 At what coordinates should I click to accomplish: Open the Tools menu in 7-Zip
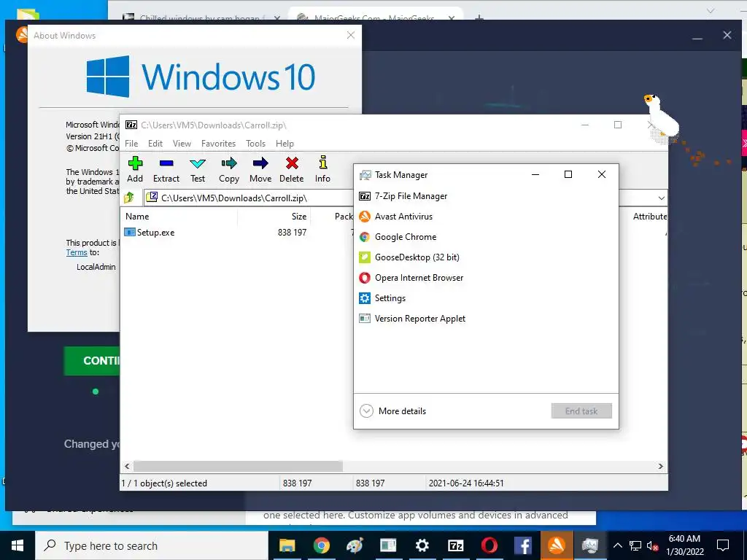point(255,144)
